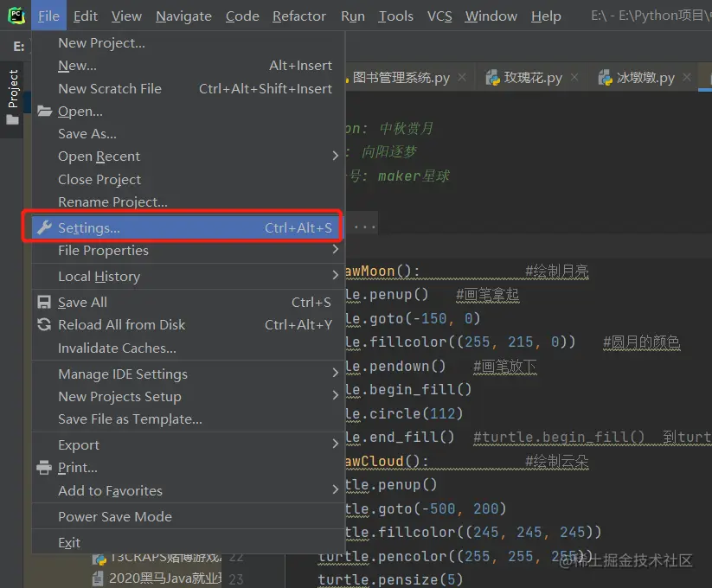This screenshot has height=588, width=712.
Task: Expand the File Properties submenu
Action: (x=188, y=251)
